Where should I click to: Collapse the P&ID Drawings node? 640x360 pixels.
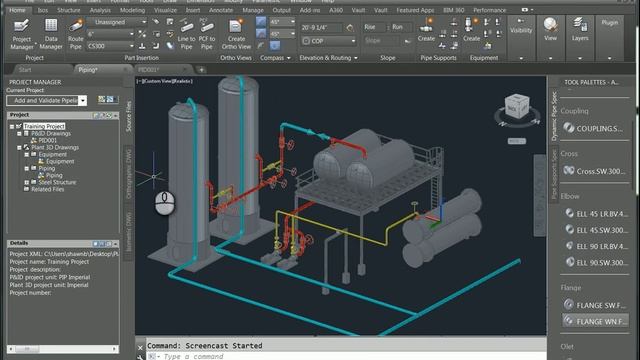[19, 133]
